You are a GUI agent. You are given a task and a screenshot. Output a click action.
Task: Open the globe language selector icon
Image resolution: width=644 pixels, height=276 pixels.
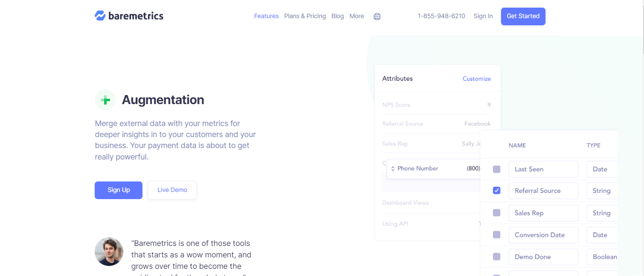(377, 16)
